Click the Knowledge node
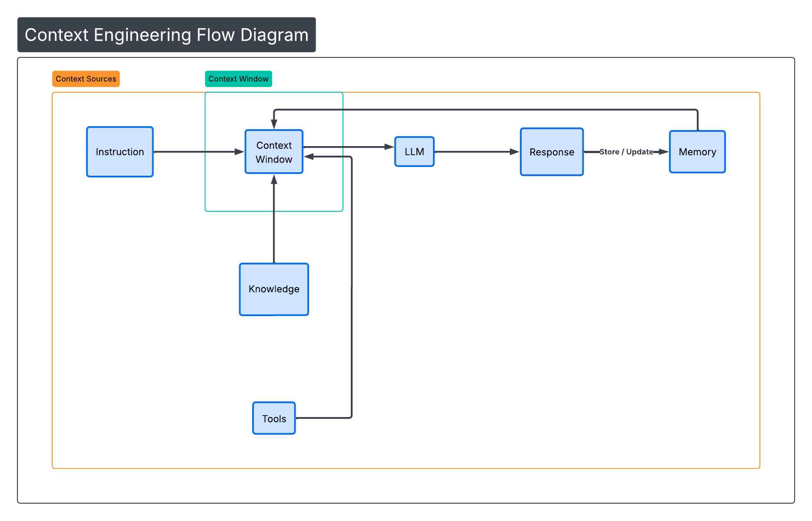812x521 pixels. pyautogui.click(x=273, y=289)
